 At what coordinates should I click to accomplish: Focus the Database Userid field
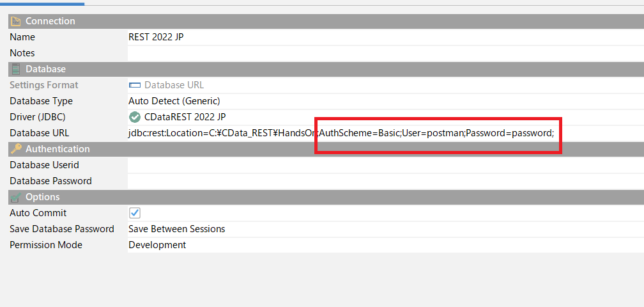pos(383,165)
